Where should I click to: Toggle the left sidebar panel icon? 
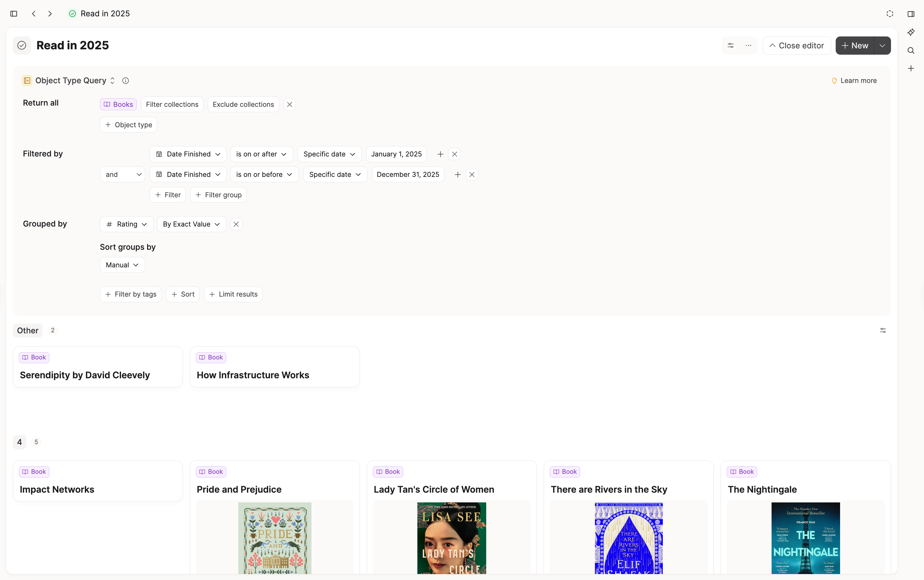tap(14, 14)
